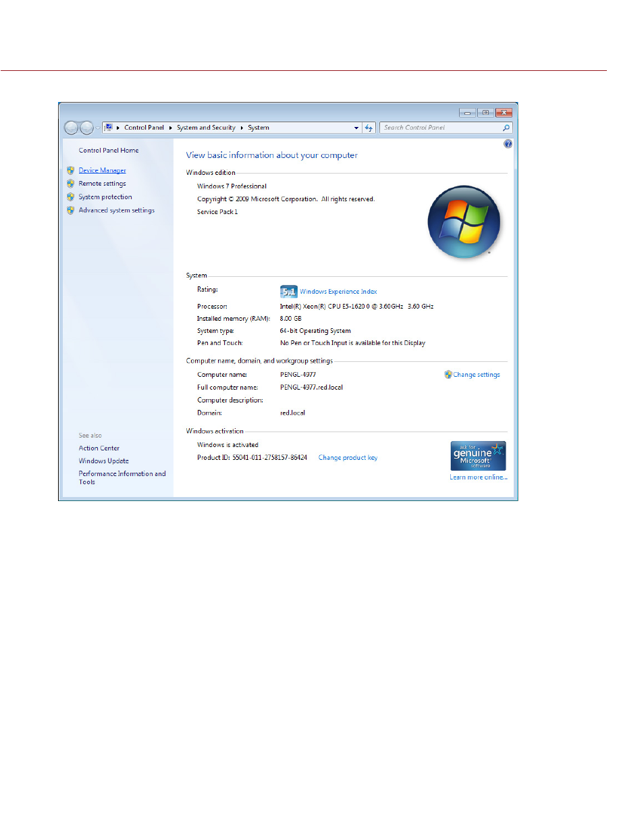Click the heading View basic information about your computer
Screen dimensions: 644x834
point(272,155)
